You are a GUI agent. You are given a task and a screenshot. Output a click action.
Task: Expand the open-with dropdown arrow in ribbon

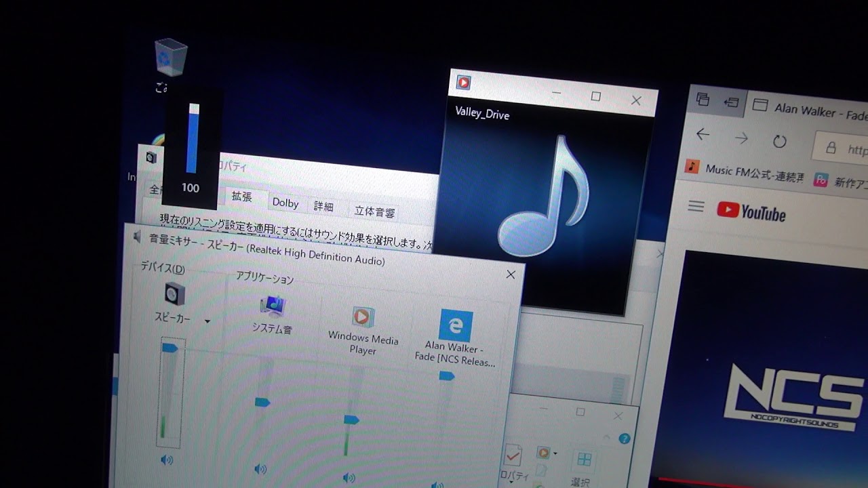pos(555,453)
